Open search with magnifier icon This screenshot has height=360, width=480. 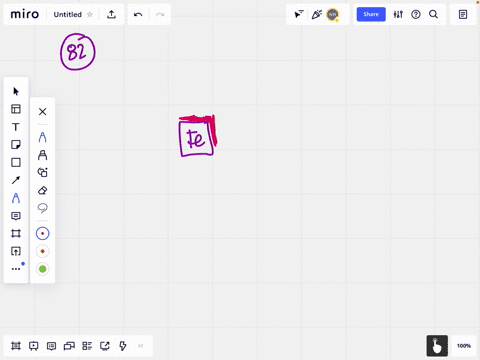[x=433, y=14]
